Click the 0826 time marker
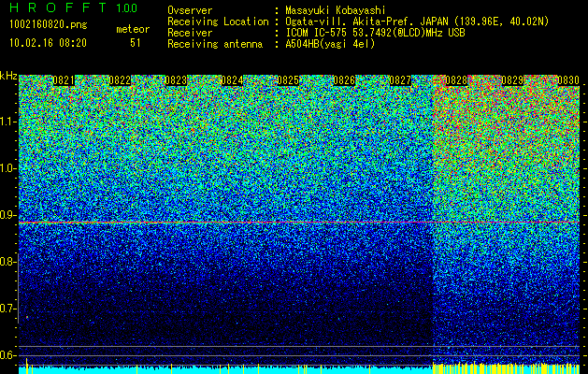The image size is (588, 374). pos(344,80)
